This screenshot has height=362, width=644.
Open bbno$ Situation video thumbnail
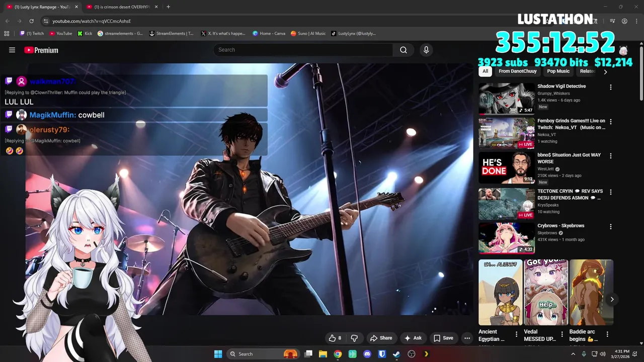point(507,168)
